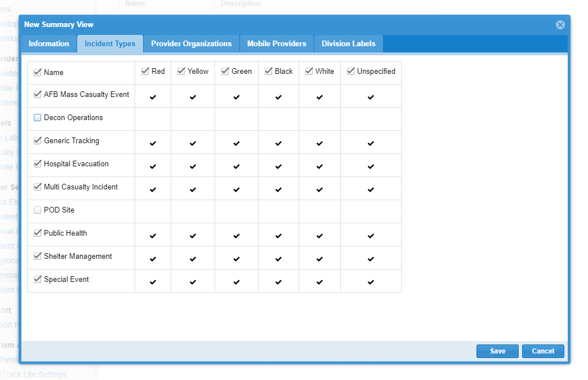Click the POD Site label text
588x380 pixels.
point(59,210)
